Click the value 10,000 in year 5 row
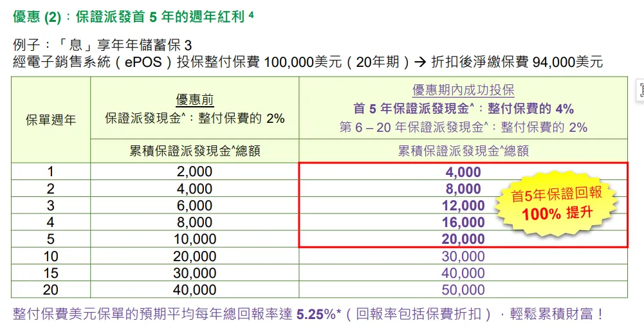 [195, 239]
